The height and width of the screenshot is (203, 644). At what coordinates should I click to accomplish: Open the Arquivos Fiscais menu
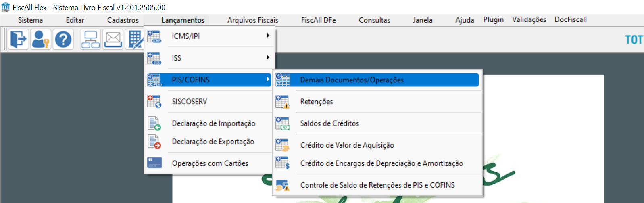coord(253,20)
